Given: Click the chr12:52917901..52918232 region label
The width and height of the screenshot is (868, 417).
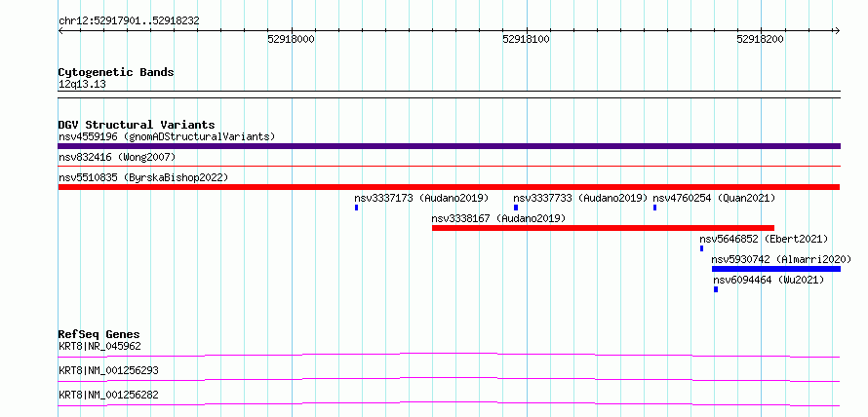Looking at the screenshot, I should coord(129,21).
